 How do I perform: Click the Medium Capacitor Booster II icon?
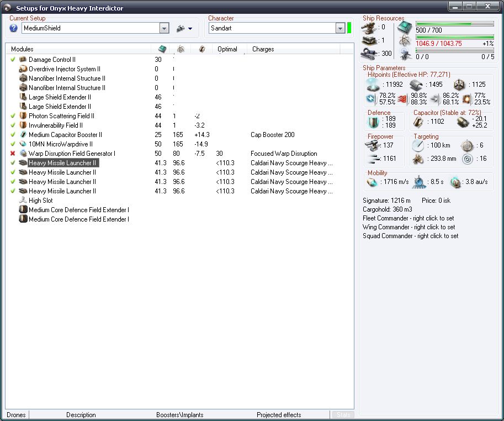click(23, 135)
